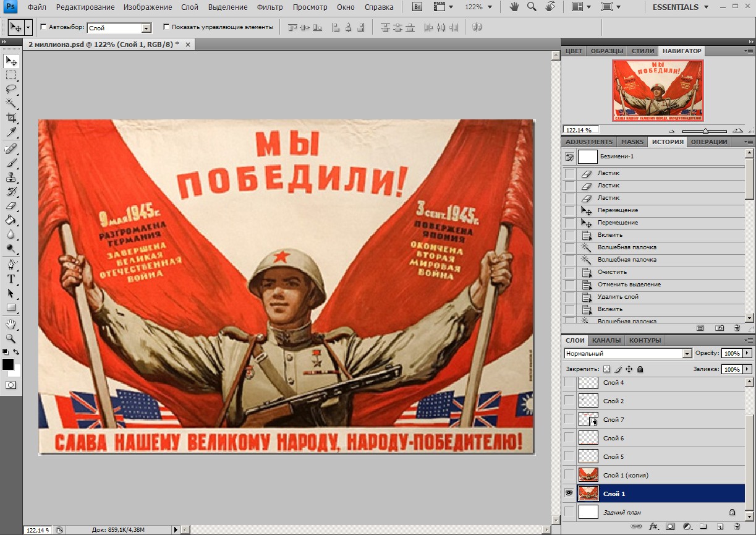This screenshot has width=756, height=535.
Task: Launch Adobe Bridge from the Br icon
Action: pos(417,7)
